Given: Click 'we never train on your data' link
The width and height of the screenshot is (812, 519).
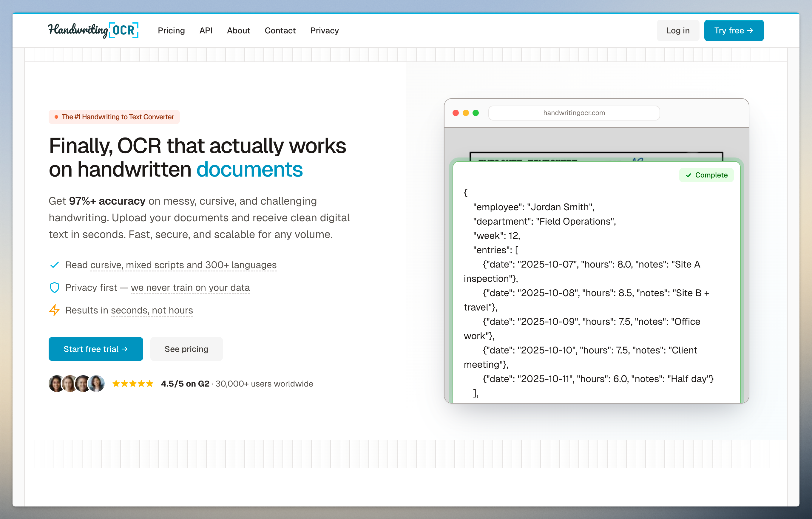Looking at the screenshot, I should tap(190, 288).
